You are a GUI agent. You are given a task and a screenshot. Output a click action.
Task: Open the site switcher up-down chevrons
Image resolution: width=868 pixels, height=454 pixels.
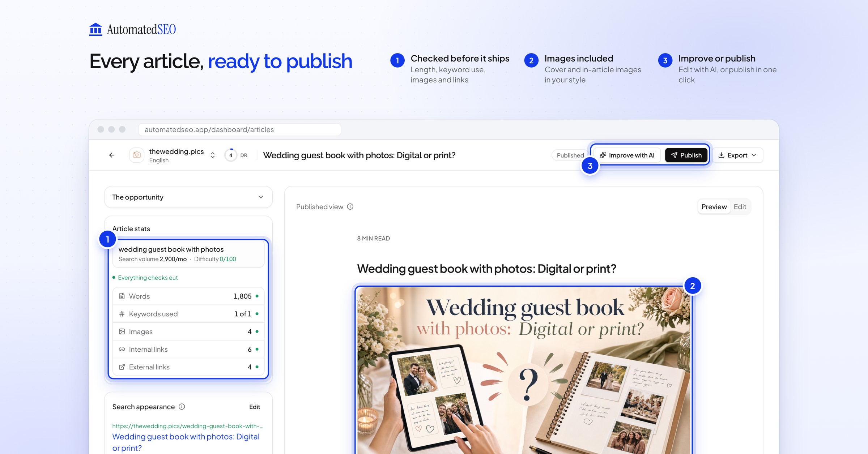tap(213, 155)
